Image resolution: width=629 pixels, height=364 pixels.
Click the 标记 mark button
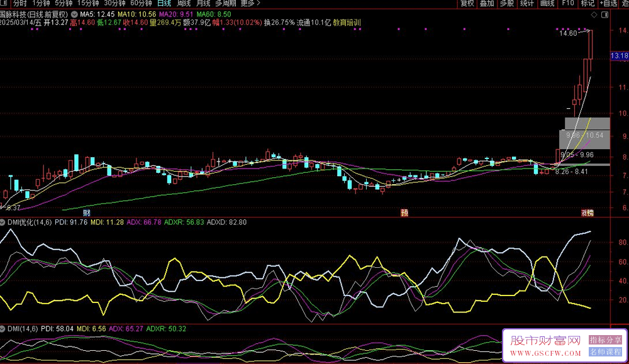coord(587,4)
